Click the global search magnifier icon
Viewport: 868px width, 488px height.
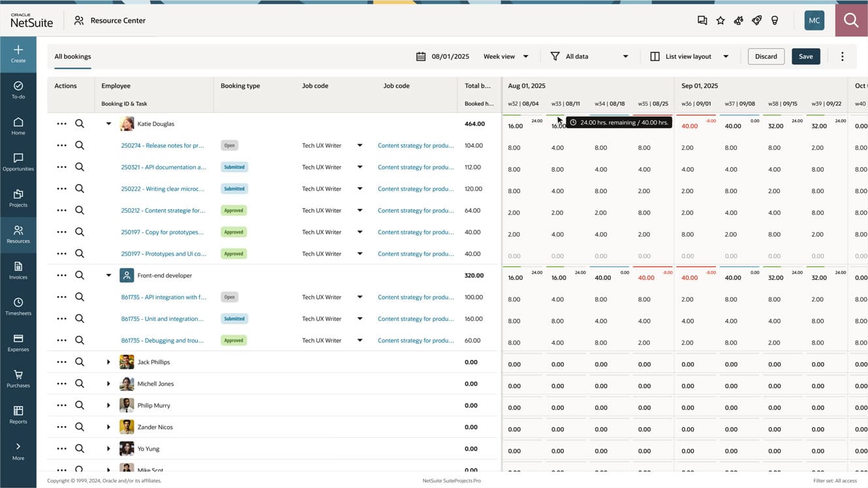coord(850,20)
